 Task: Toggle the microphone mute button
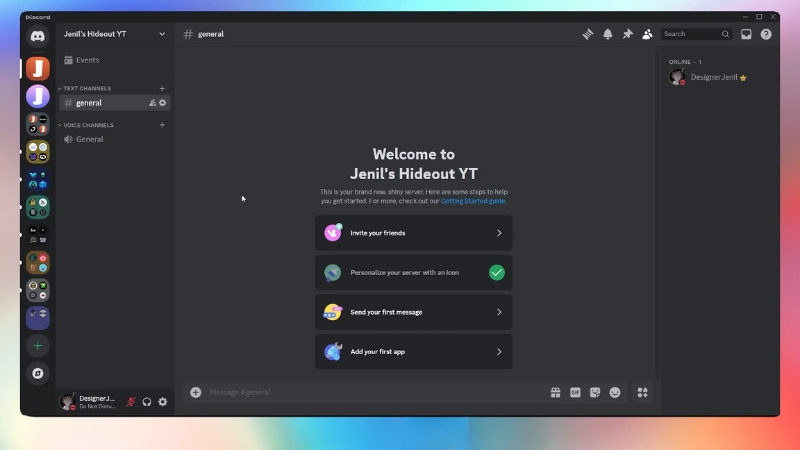[130, 402]
